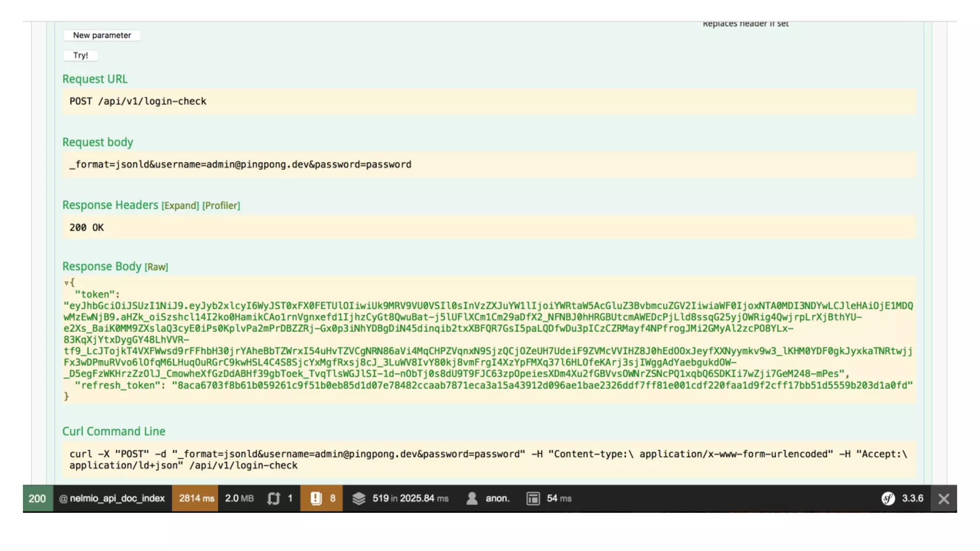Click the Symfony logo in debug toolbar
The image size is (980, 551).
[x=888, y=498]
